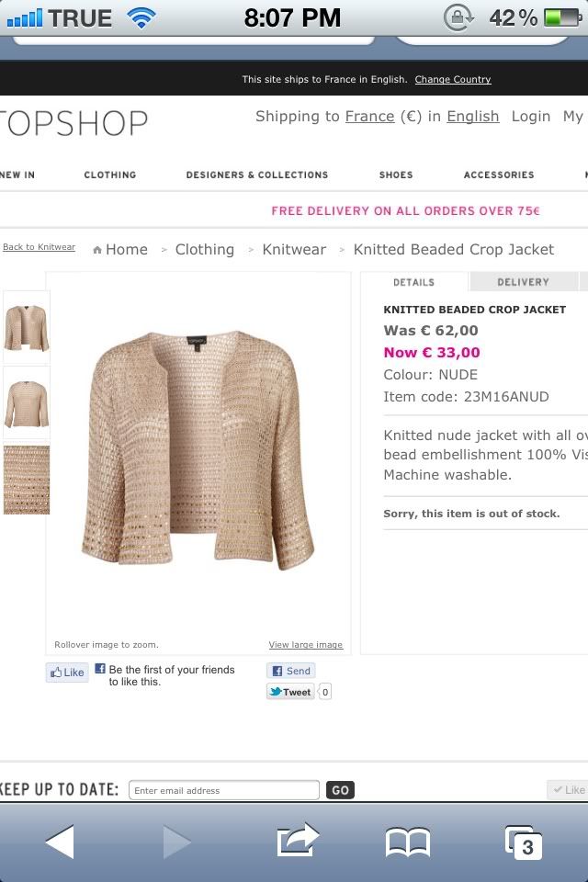
Task: Select the Details tab
Action: click(414, 282)
